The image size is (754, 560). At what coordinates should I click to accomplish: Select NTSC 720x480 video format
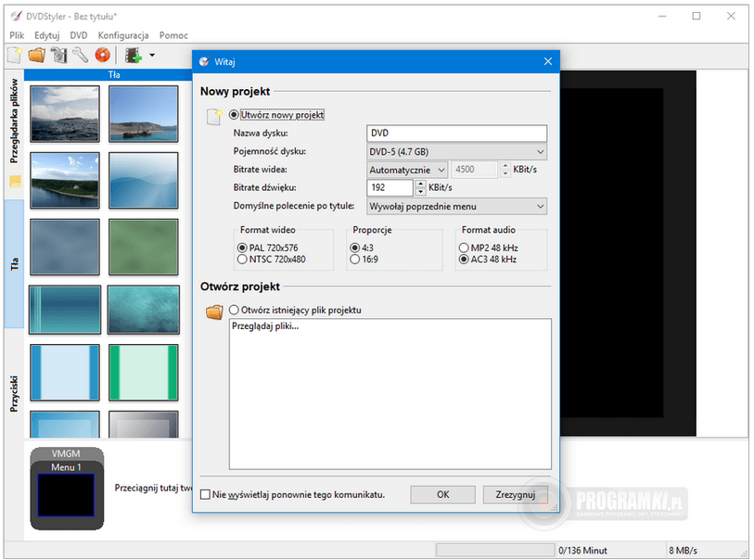click(x=242, y=260)
